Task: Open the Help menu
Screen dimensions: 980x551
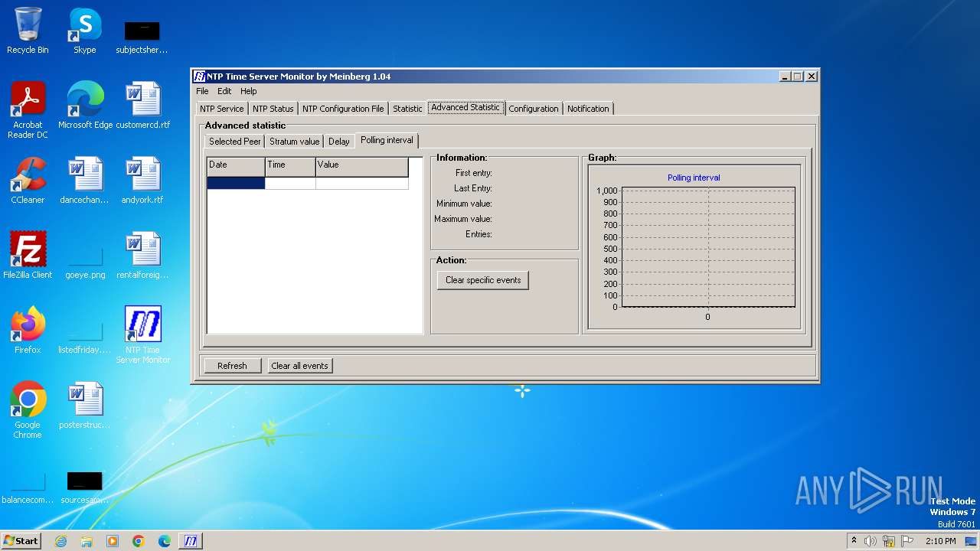Action: click(249, 91)
